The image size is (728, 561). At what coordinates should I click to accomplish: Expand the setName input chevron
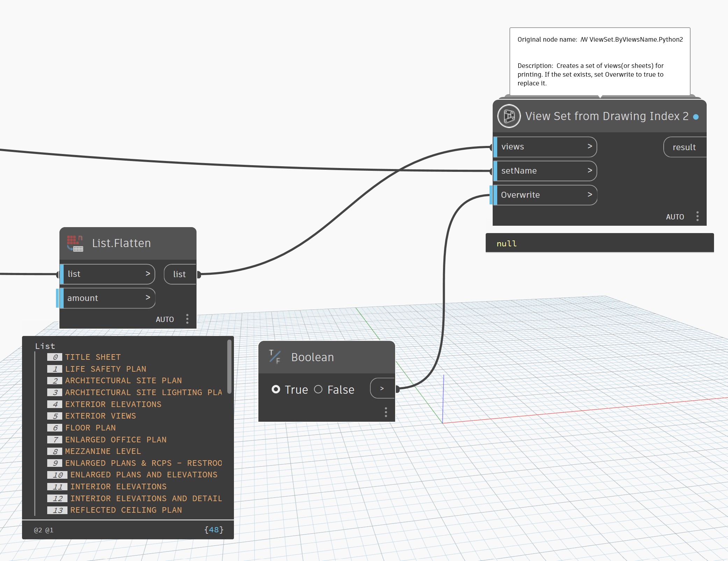[x=590, y=171]
